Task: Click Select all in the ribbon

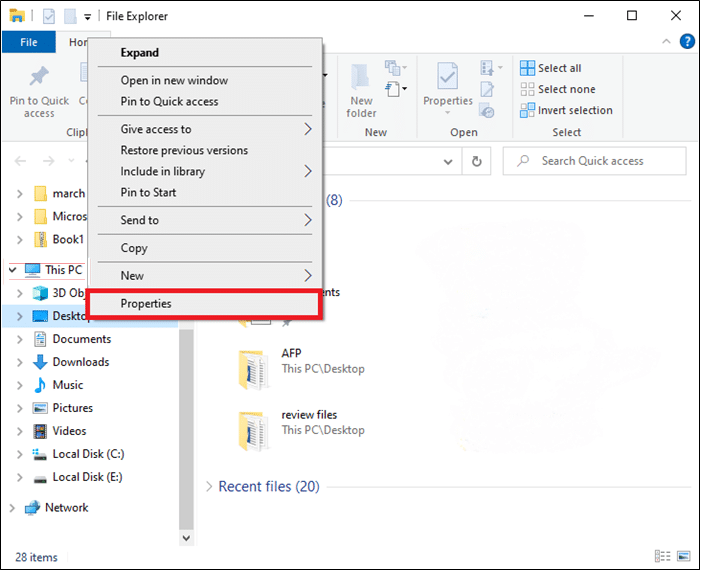Action: (x=559, y=68)
